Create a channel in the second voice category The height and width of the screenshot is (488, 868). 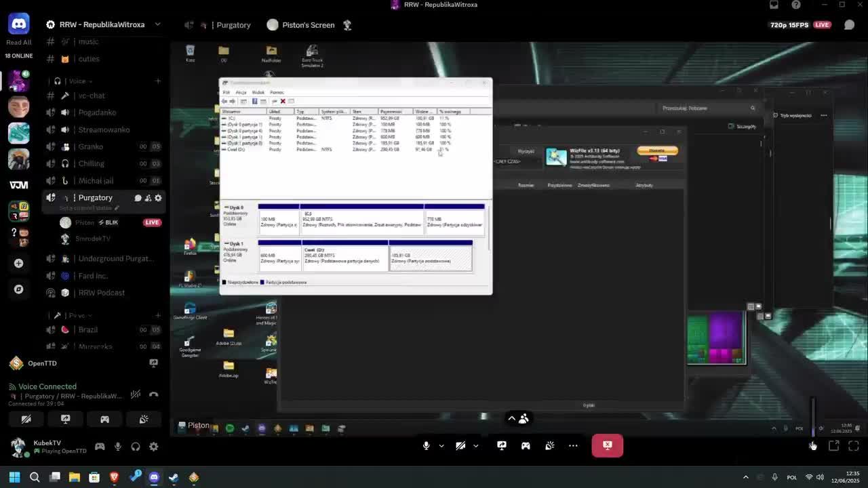158,315
